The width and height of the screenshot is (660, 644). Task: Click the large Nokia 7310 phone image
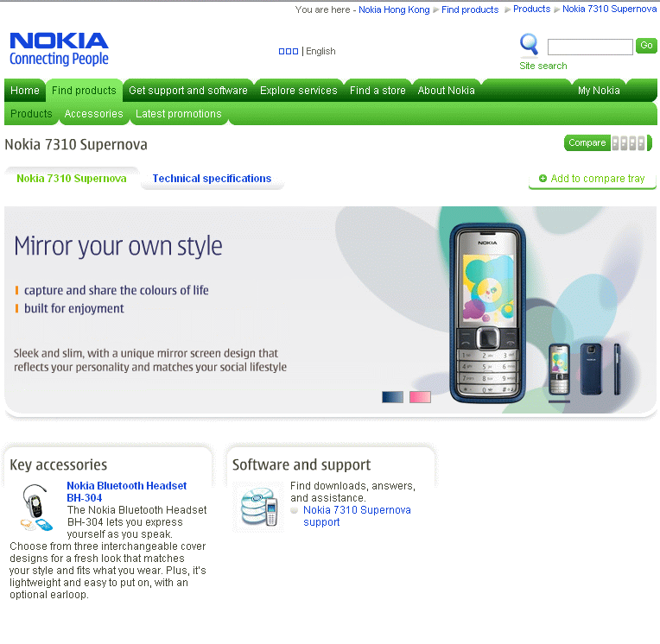point(487,313)
